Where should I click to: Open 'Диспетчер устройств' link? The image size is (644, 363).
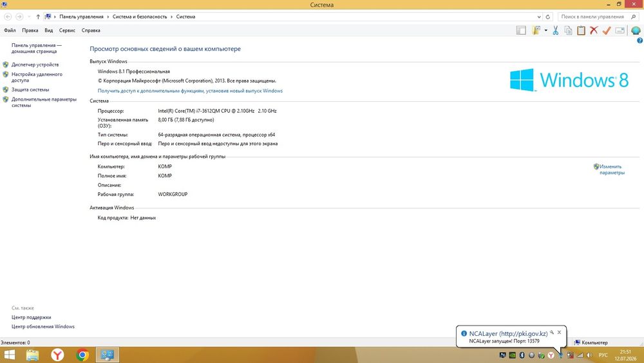[x=35, y=64]
